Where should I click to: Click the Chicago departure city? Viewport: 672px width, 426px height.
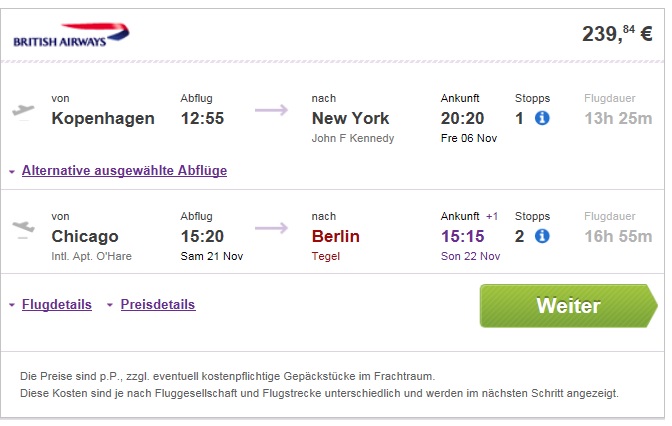tap(85, 236)
